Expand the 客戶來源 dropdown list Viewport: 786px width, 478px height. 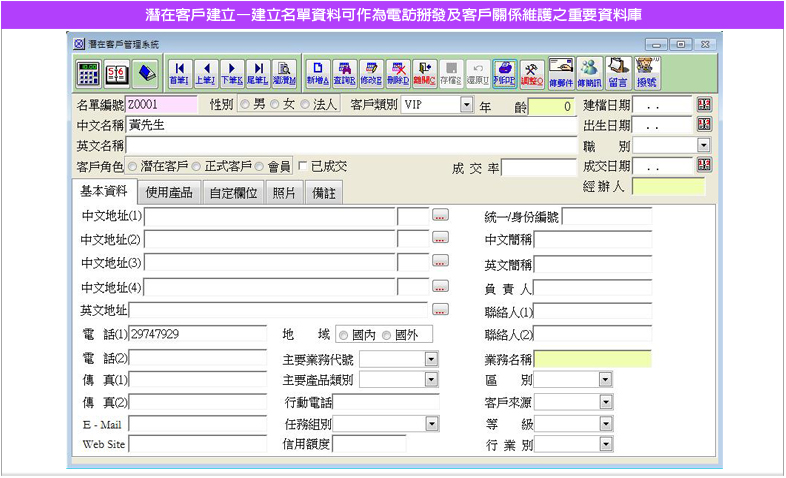point(605,402)
